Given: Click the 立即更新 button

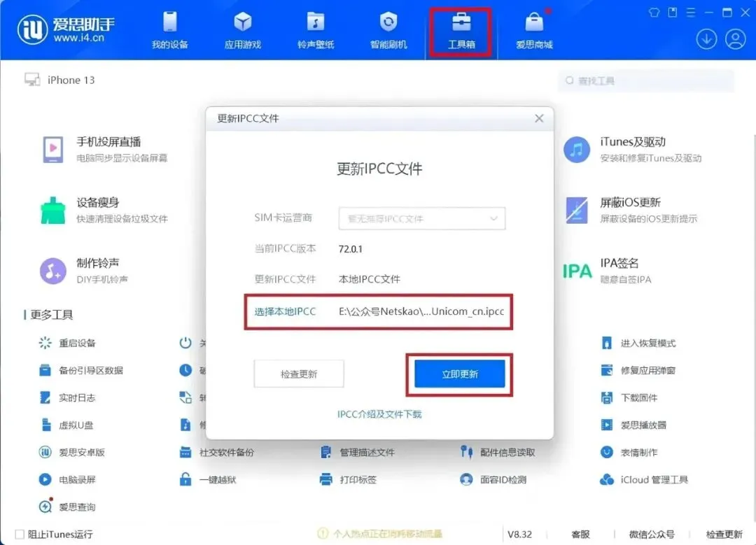Looking at the screenshot, I should click(459, 374).
